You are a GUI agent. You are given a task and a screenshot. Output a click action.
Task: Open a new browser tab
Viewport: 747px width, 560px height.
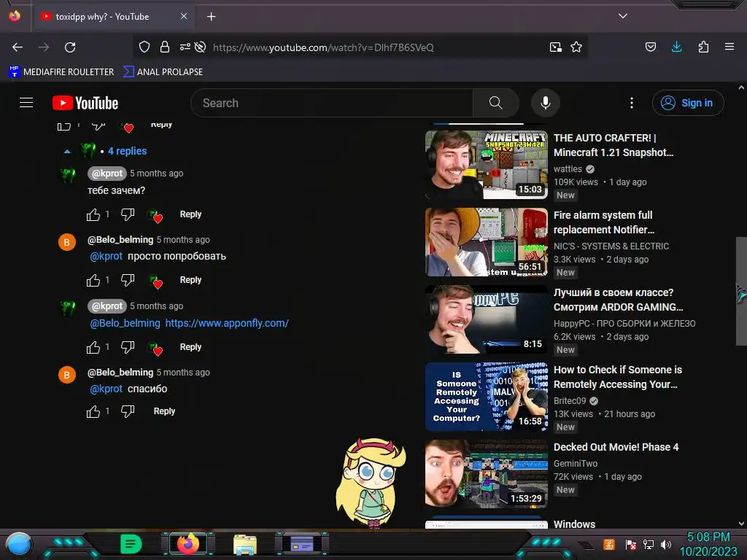tap(211, 17)
